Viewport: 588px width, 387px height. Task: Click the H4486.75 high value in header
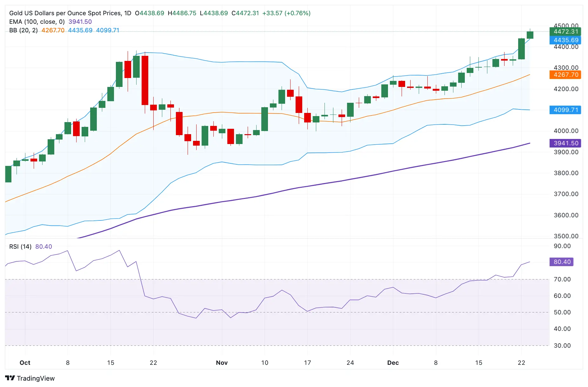[182, 13]
